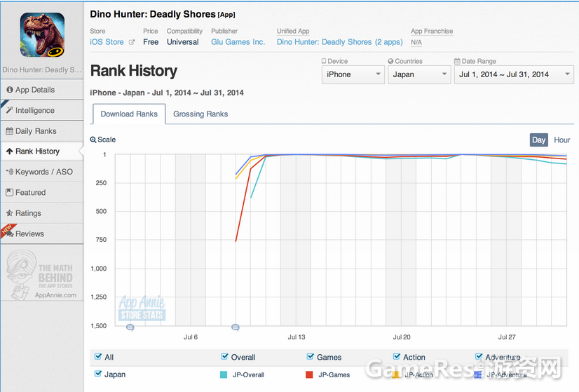Click the chart comment bubble near Jul 9
Viewport: 579px width, 392px height.
coord(236,327)
